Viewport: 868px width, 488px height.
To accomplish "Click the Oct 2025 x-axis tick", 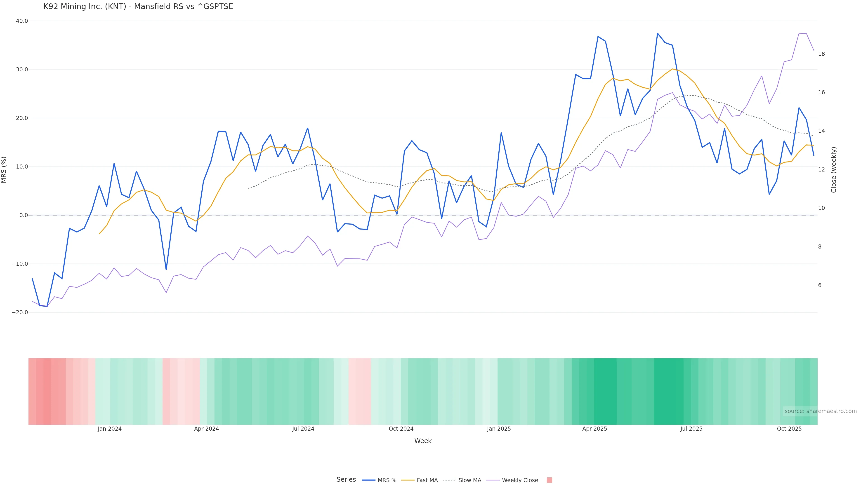I will click(789, 429).
